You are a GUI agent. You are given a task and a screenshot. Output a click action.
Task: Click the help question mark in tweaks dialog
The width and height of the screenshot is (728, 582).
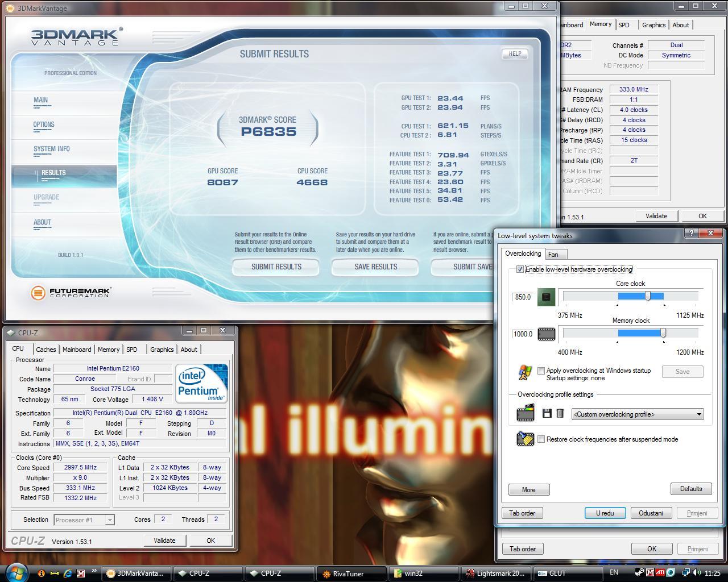[692, 233]
